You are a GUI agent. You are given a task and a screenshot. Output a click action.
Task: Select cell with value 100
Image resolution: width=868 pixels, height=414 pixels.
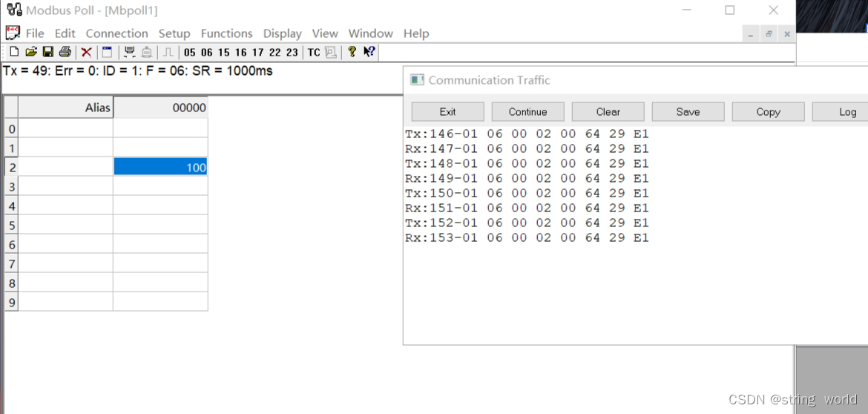pos(160,167)
